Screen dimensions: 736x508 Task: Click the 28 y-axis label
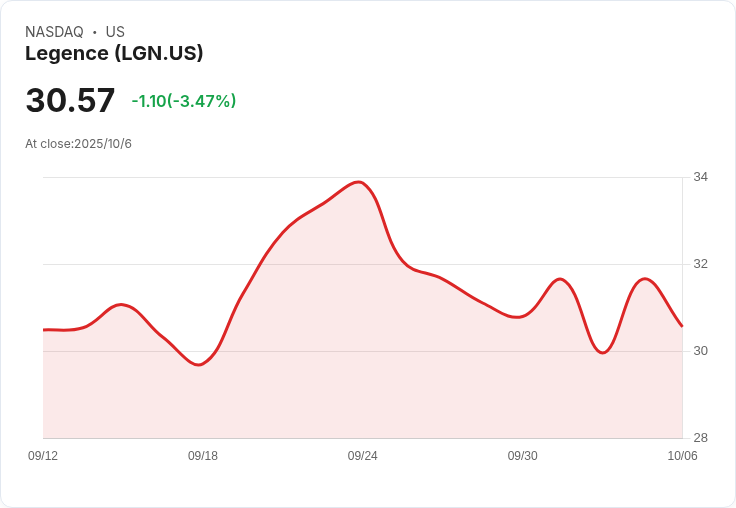coord(700,438)
